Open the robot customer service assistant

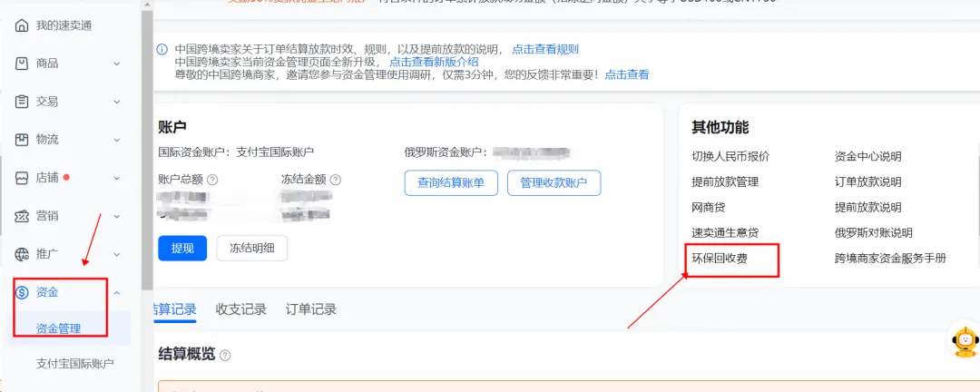(964, 339)
